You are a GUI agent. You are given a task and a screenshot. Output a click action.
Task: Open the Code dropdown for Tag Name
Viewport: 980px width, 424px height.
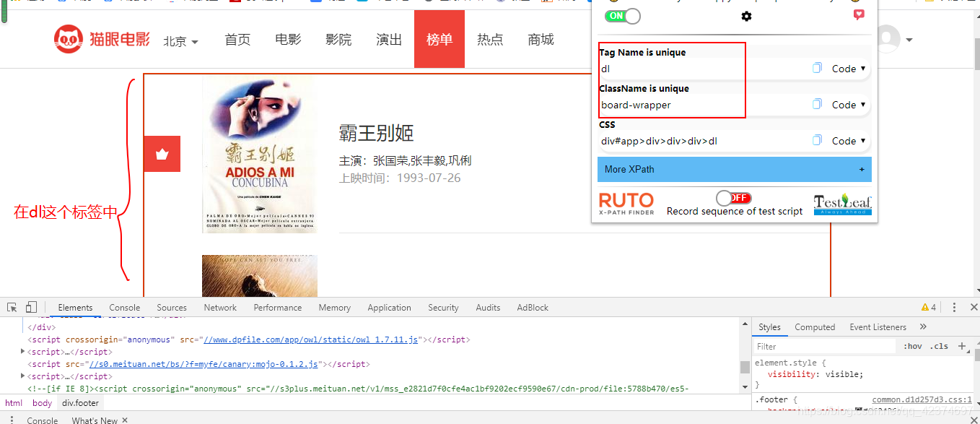[x=849, y=69]
